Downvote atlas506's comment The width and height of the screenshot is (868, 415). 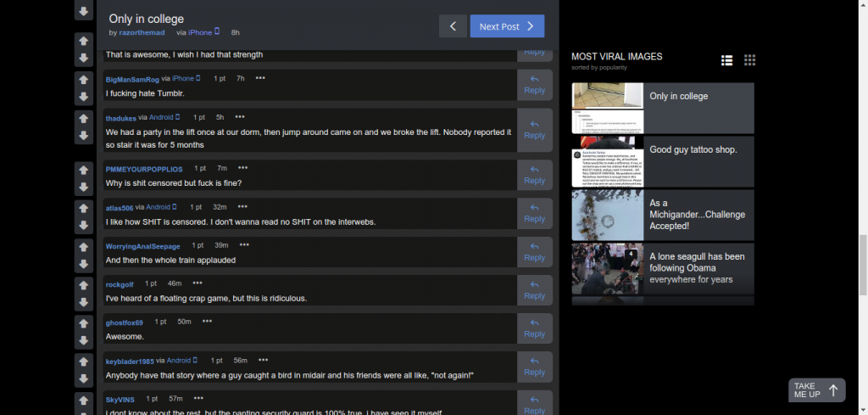(84, 225)
